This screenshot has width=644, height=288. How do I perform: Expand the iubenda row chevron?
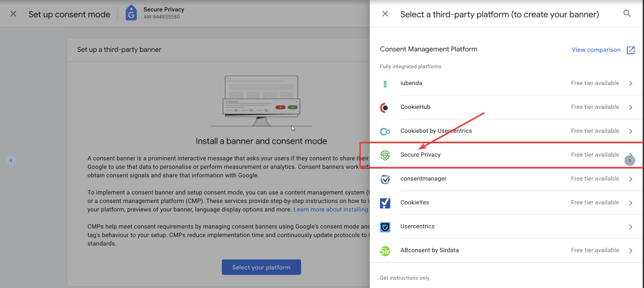coord(631,84)
